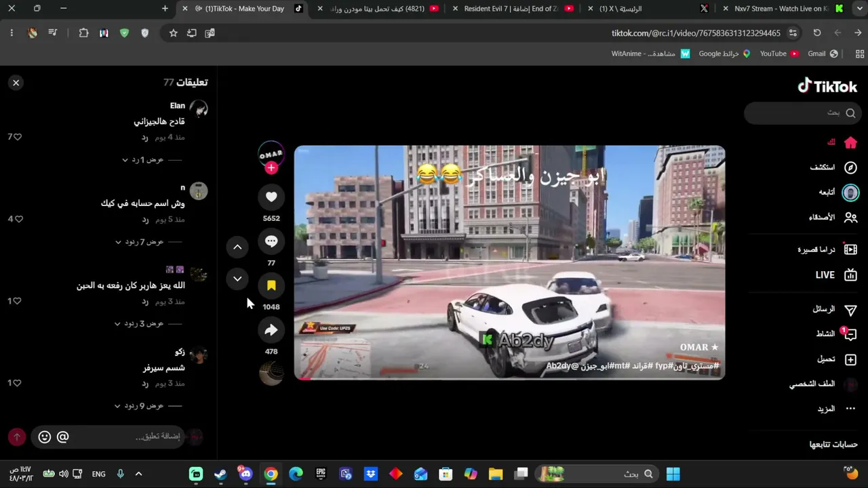Open the 'دراما قصيرة' short drama section

(827, 249)
